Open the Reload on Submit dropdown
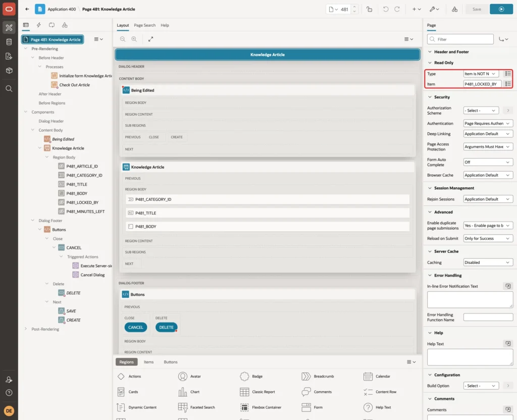 click(x=488, y=239)
